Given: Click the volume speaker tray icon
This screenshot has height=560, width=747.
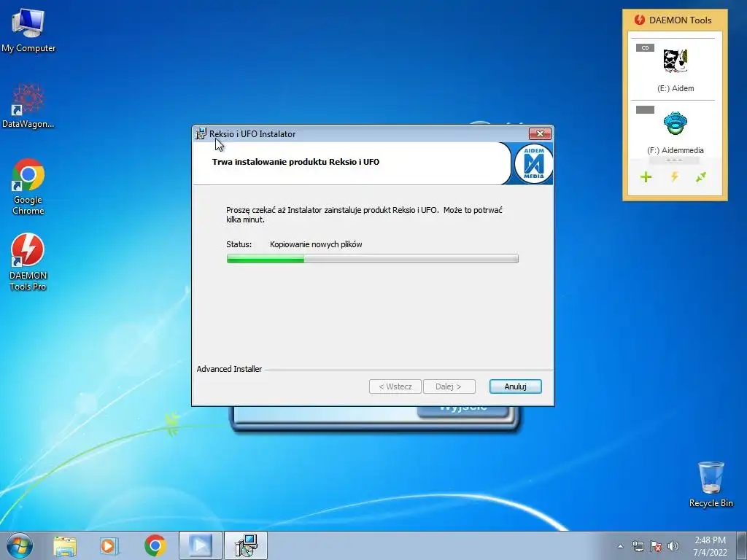Looking at the screenshot, I should point(673,546).
